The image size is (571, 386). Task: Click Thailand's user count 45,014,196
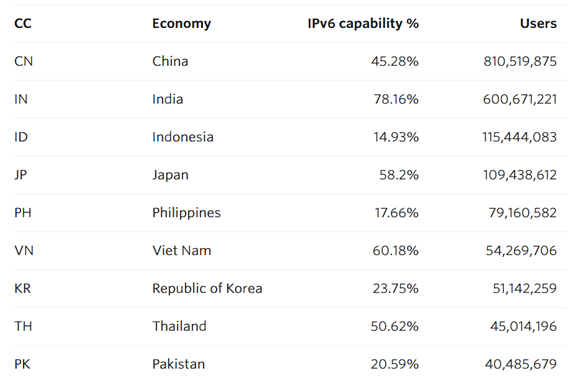pyautogui.click(x=523, y=327)
